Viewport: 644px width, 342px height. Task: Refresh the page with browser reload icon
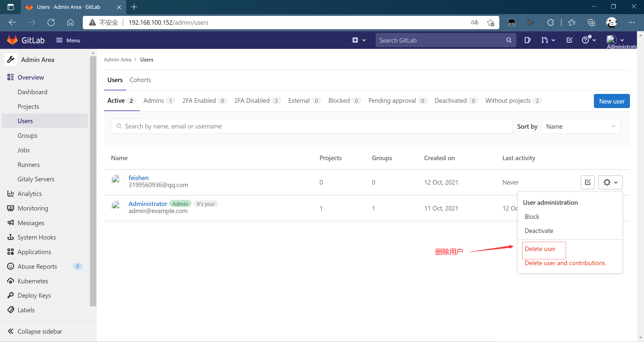pyautogui.click(x=51, y=22)
